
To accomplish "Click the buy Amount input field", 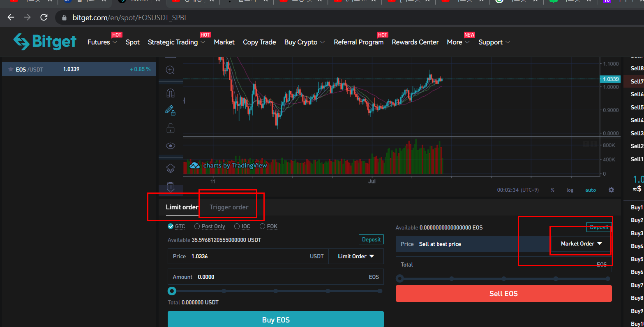I will [x=276, y=277].
